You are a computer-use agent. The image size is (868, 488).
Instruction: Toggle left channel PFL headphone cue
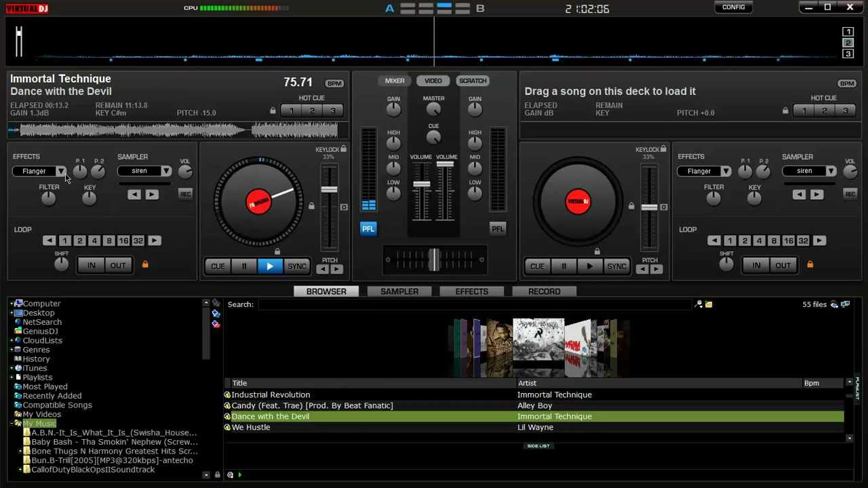click(368, 229)
